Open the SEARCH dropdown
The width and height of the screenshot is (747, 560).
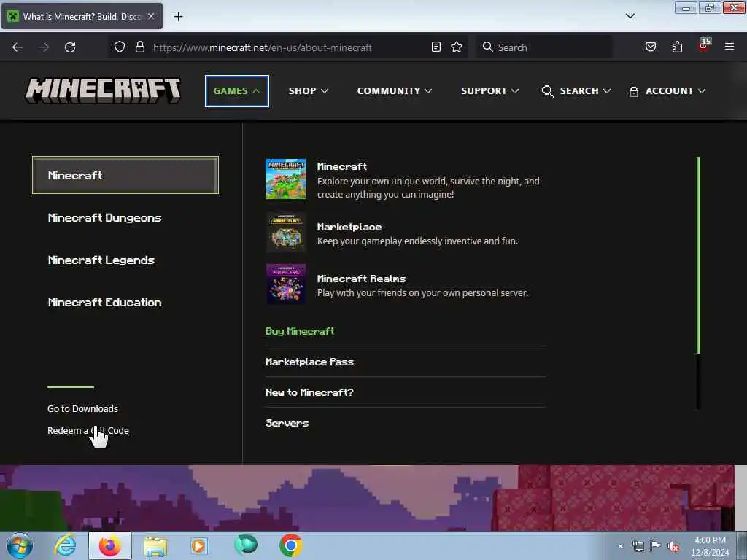point(576,91)
